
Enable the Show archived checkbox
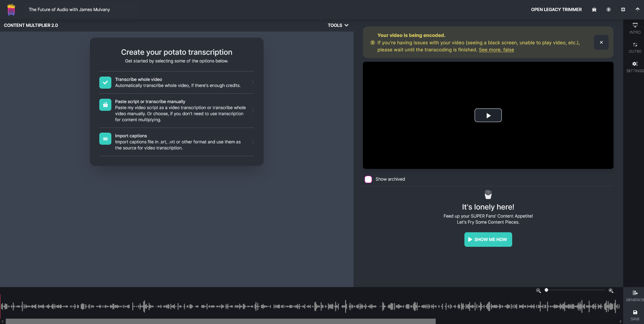tap(368, 179)
